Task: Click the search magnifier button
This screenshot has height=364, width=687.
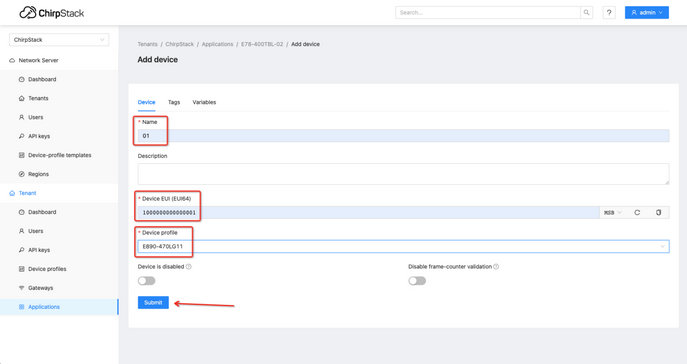Action: [586, 13]
